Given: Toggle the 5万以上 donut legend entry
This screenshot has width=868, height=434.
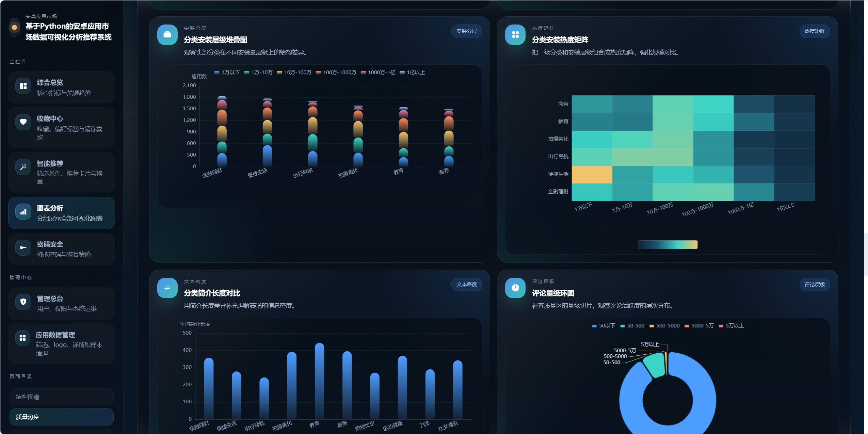Looking at the screenshot, I should coord(731,326).
